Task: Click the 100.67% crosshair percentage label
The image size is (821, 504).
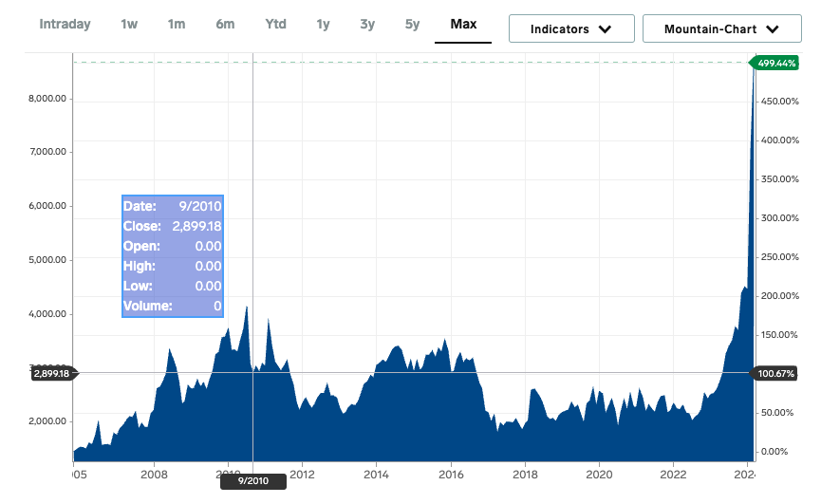Action: pyautogui.click(x=775, y=373)
